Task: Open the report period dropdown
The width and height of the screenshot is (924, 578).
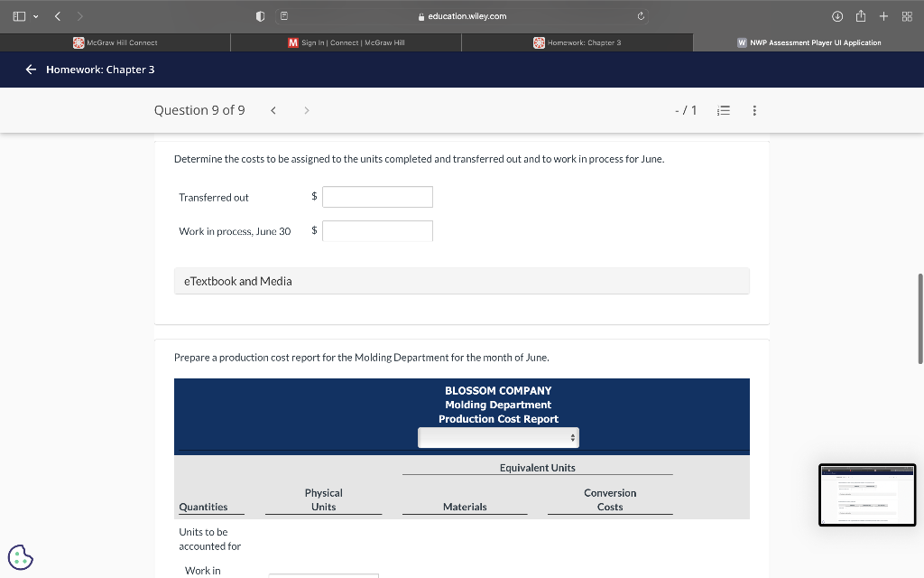Action: tap(498, 438)
